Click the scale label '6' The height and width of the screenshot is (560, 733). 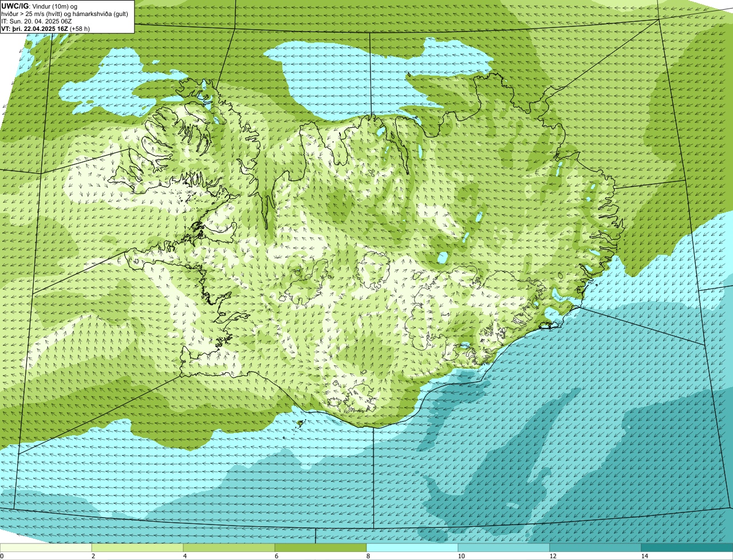tap(276, 556)
